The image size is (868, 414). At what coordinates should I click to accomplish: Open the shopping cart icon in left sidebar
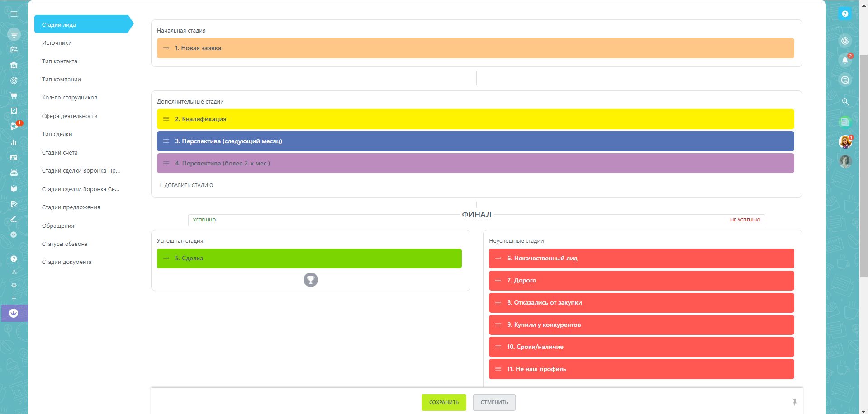point(14,96)
